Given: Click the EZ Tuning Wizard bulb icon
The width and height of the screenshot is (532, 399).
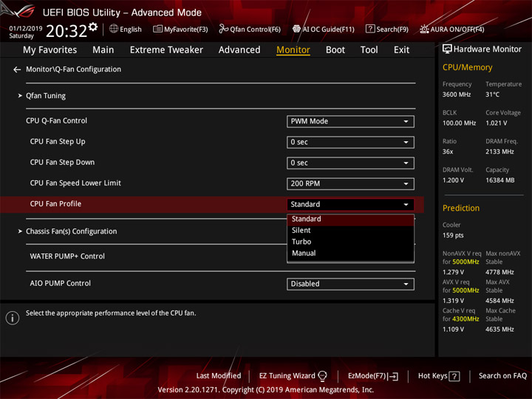Looking at the screenshot, I should (323, 376).
